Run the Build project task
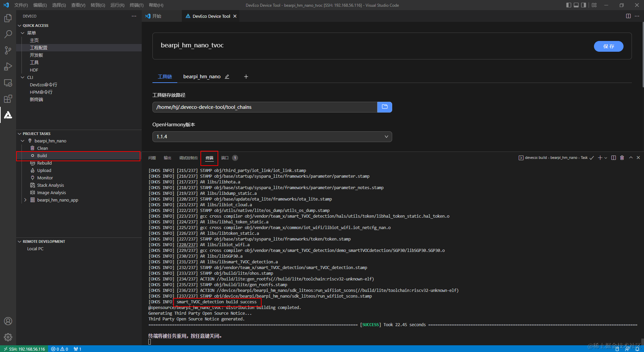644x352 pixels. click(79, 156)
